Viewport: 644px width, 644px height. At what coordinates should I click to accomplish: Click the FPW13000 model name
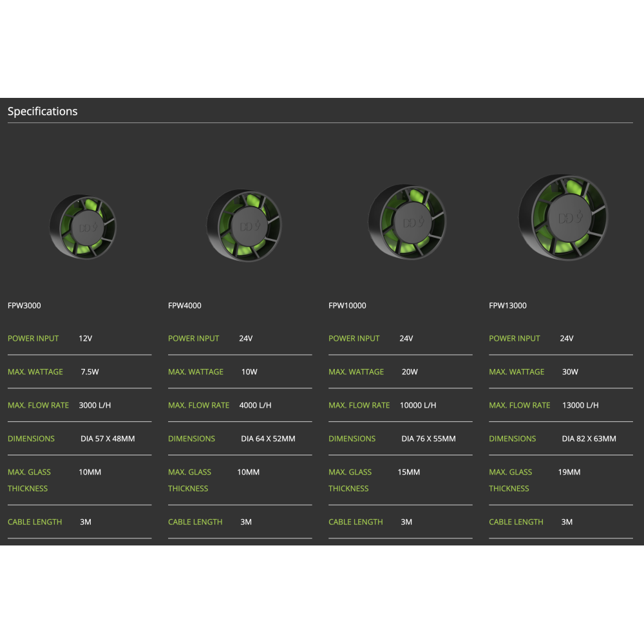click(507, 305)
